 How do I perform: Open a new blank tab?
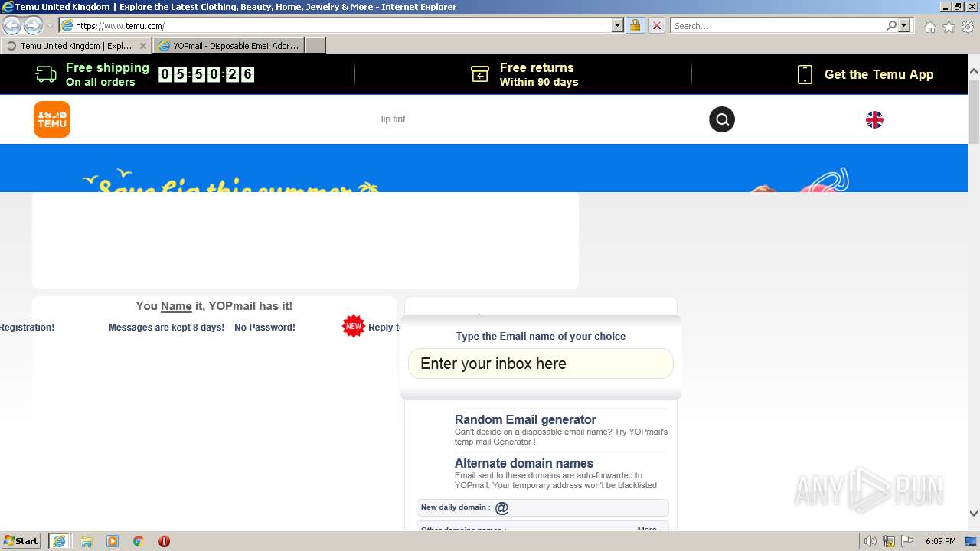(315, 46)
